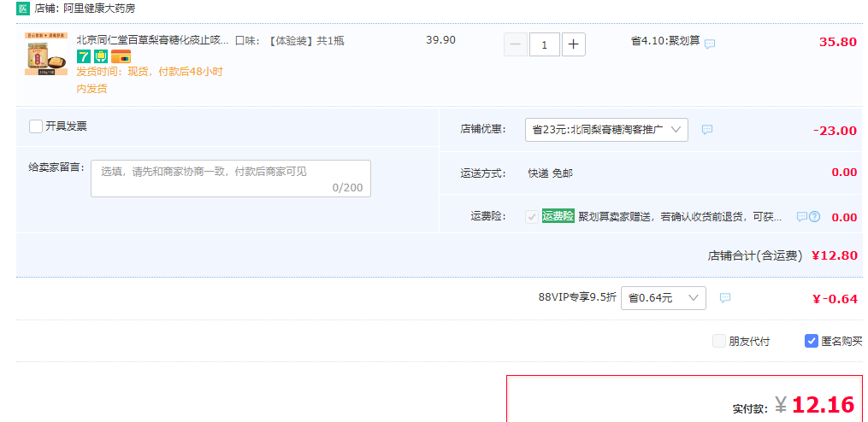Click the 88VIP专享9.5折 label
The height and width of the screenshot is (422, 868).
coord(577,297)
